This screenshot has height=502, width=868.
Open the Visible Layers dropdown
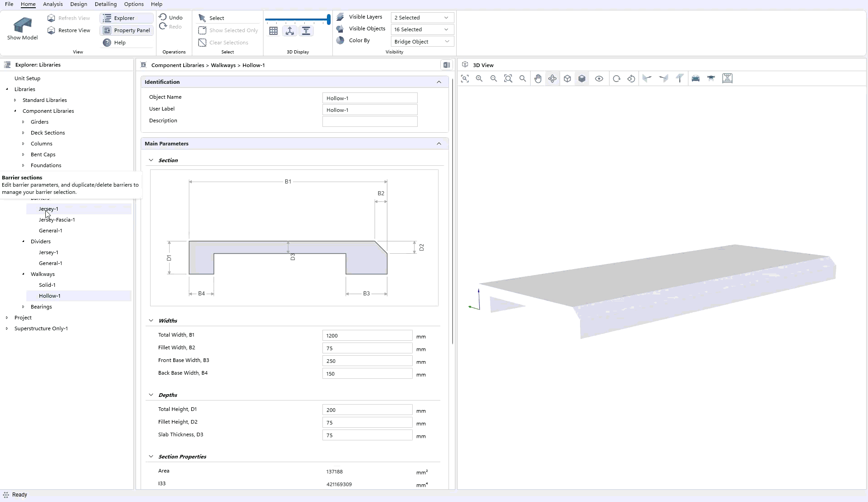pyautogui.click(x=422, y=18)
